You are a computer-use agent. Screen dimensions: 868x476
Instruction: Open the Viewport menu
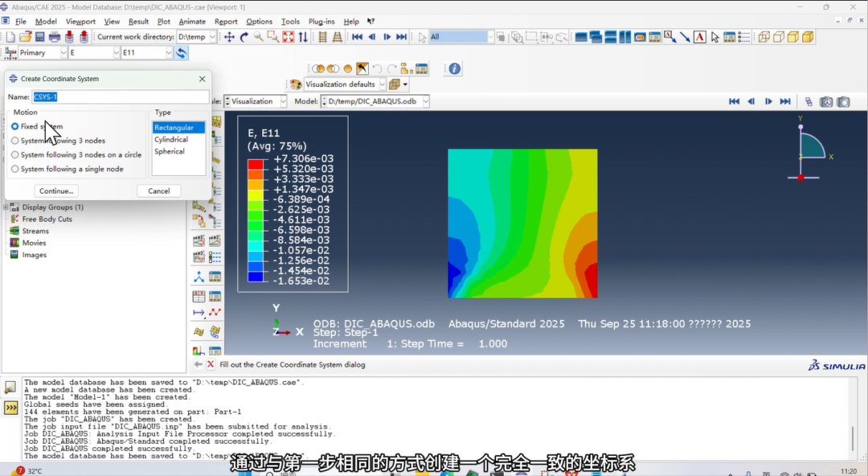point(80,22)
